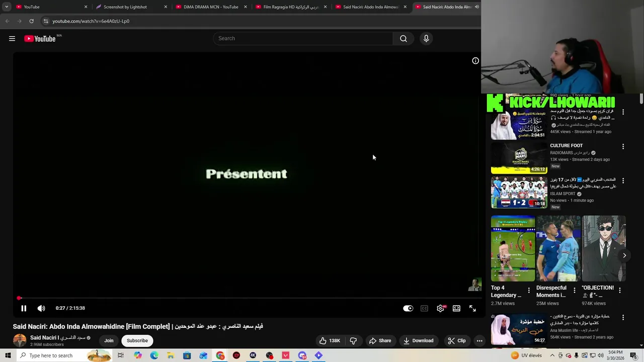
Task: Open the Windows Start menu
Action: point(9,355)
